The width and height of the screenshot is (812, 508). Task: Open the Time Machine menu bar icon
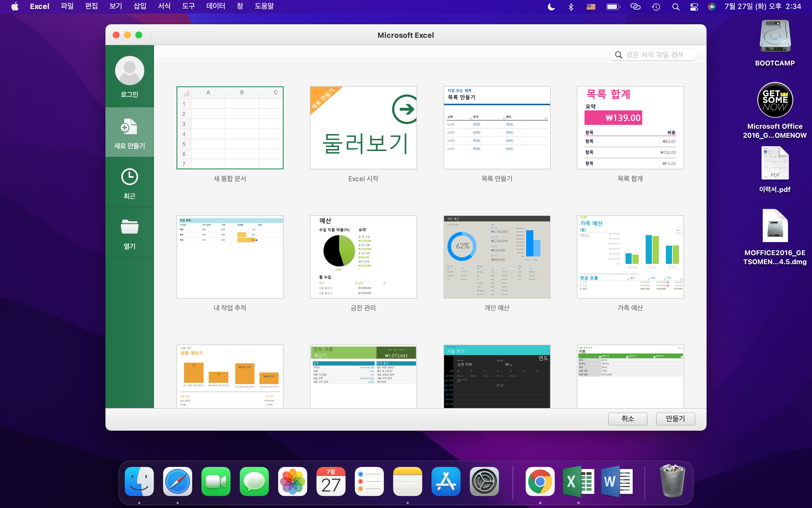click(656, 7)
